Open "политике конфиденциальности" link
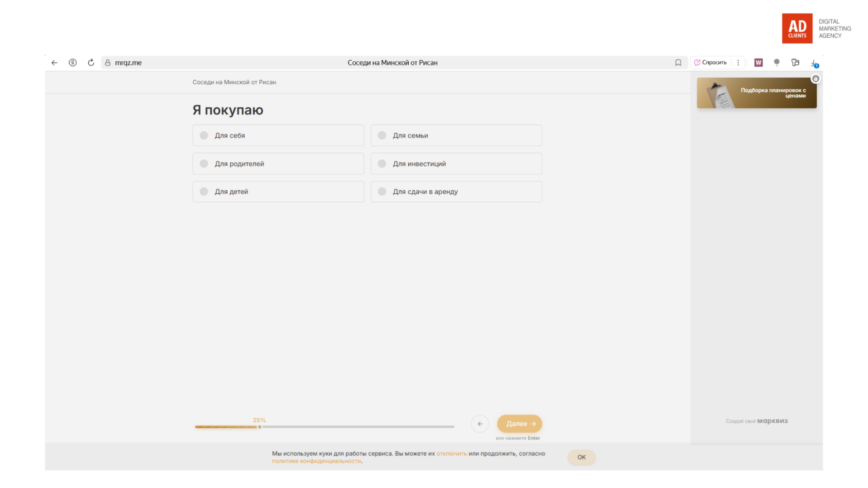Viewport: 868px width, 488px height. point(316,461)
